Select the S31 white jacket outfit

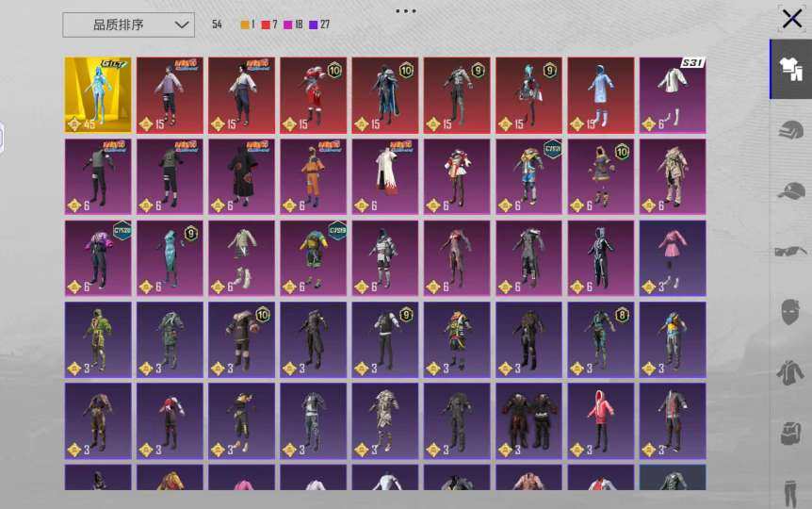(x=673, y=95)
